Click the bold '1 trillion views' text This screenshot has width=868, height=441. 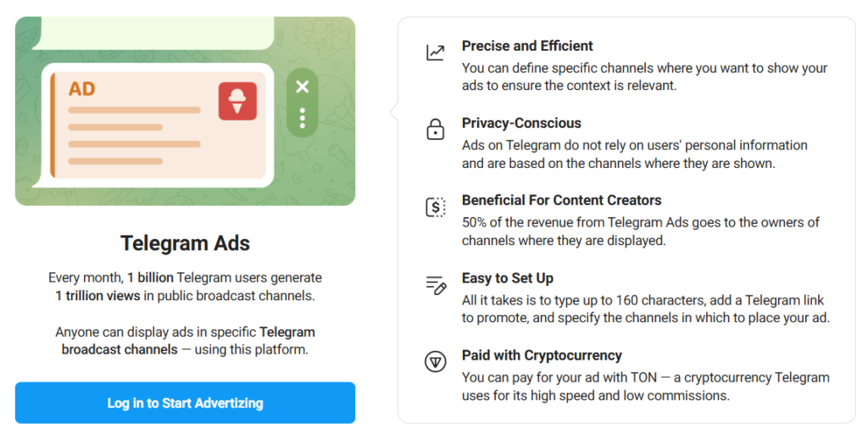97,296
